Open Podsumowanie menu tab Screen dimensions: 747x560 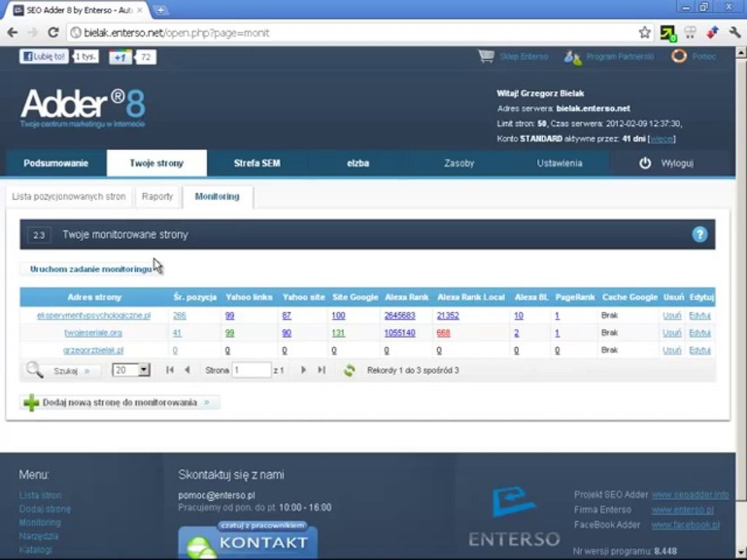coord(56,163)
